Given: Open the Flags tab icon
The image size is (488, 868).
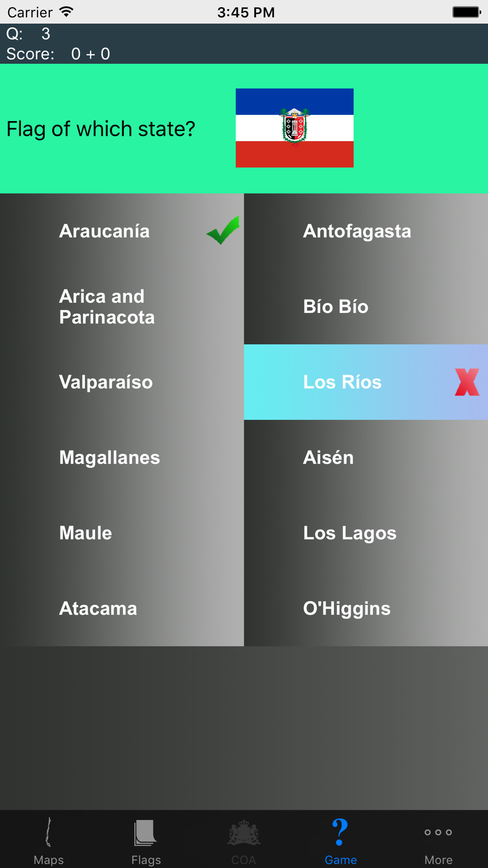Looking at the screenshot, I should 146,840.
